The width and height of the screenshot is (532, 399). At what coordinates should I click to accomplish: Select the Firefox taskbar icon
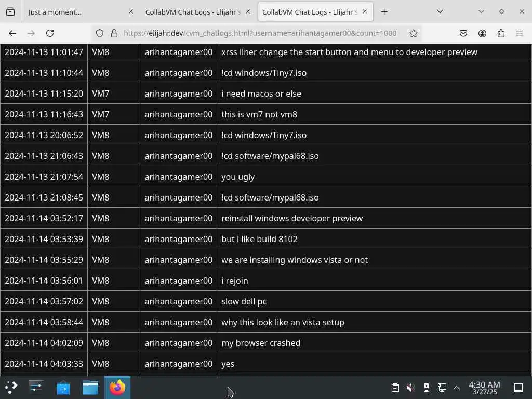click(117, 388)
